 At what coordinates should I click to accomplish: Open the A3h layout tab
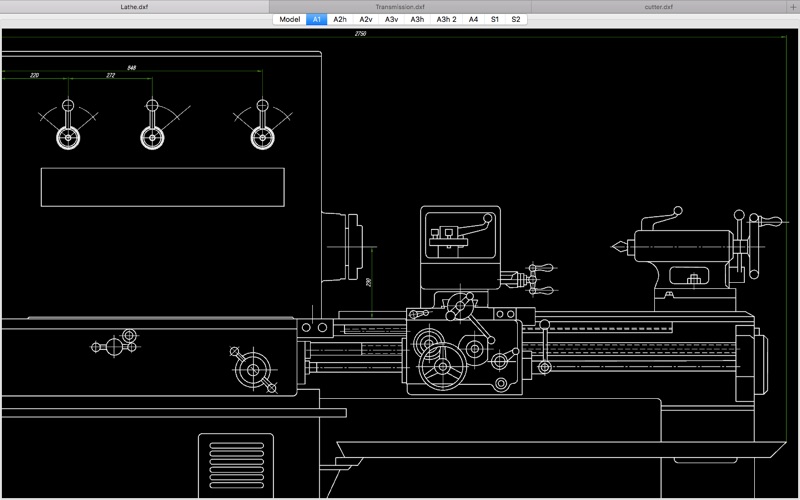pyautogui.click(x=417, y=19)
